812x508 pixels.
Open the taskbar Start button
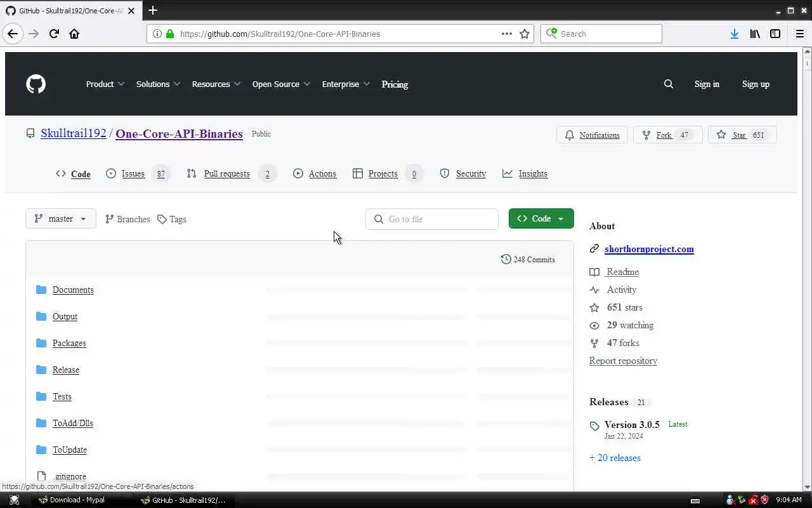(14, 500)
